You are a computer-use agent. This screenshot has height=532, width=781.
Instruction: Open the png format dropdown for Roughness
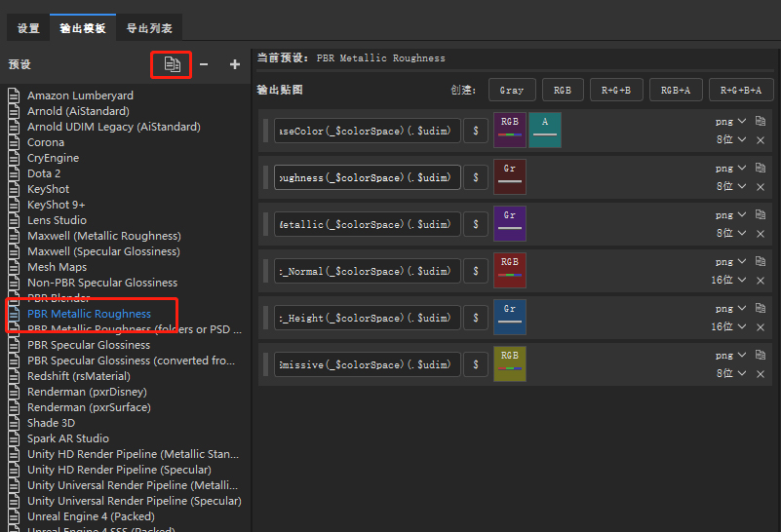click(x=730, y=169)
